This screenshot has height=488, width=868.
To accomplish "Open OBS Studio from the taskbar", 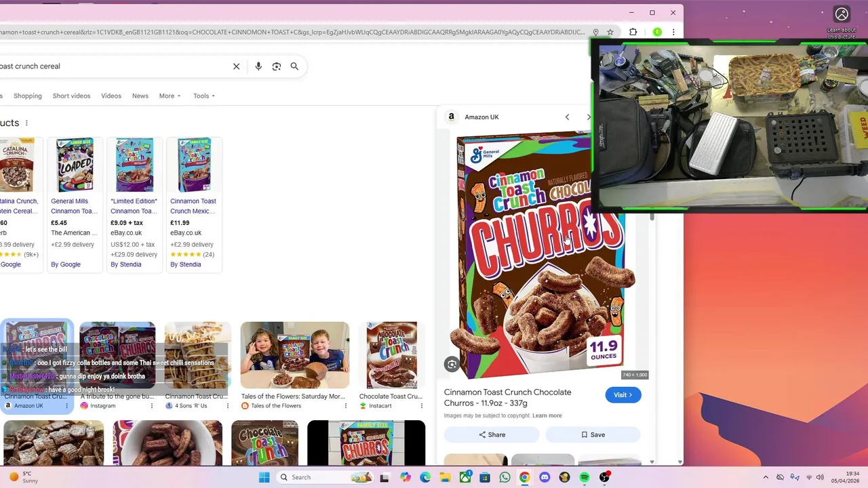I will click(604, 477).
